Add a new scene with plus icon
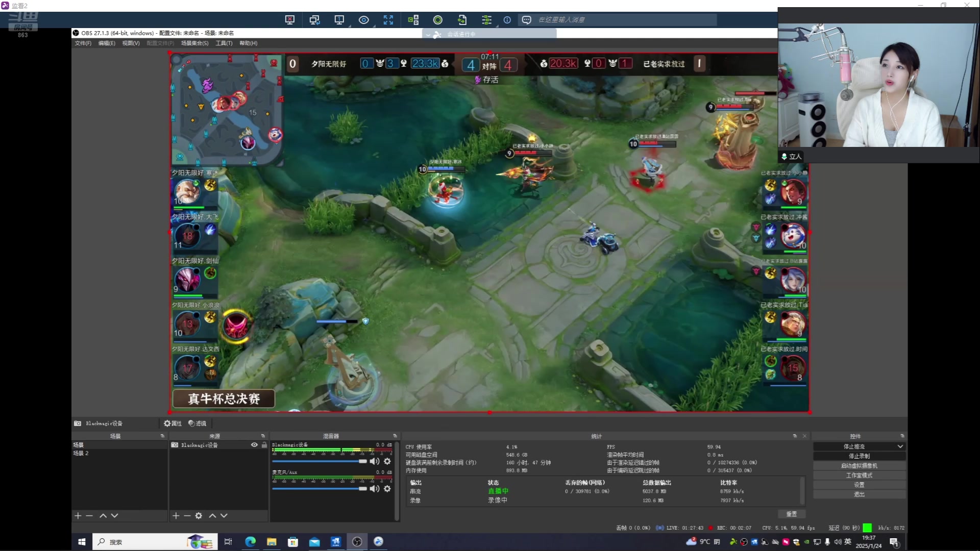 tap(78, 516)
